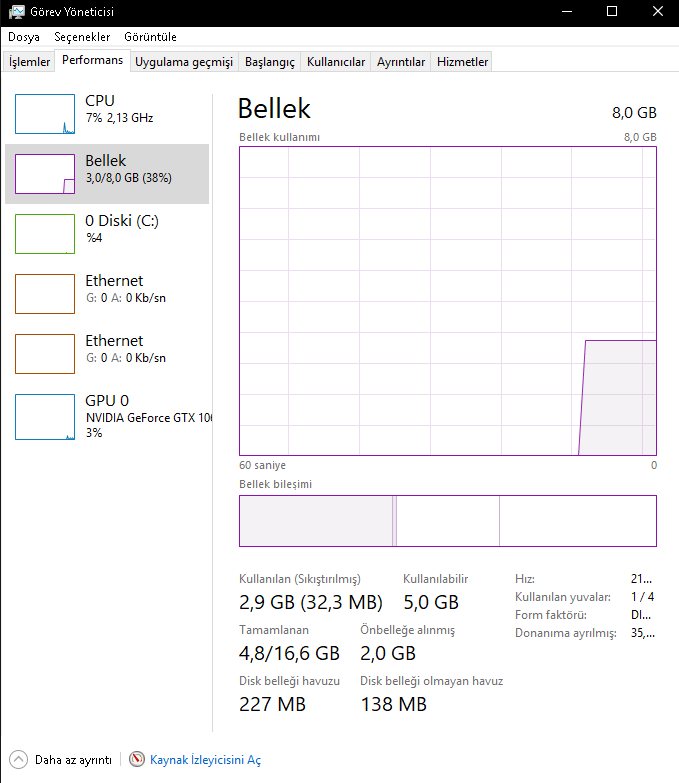Open the Seçenekler menu
679x783 pixels.
coord(82,37)
